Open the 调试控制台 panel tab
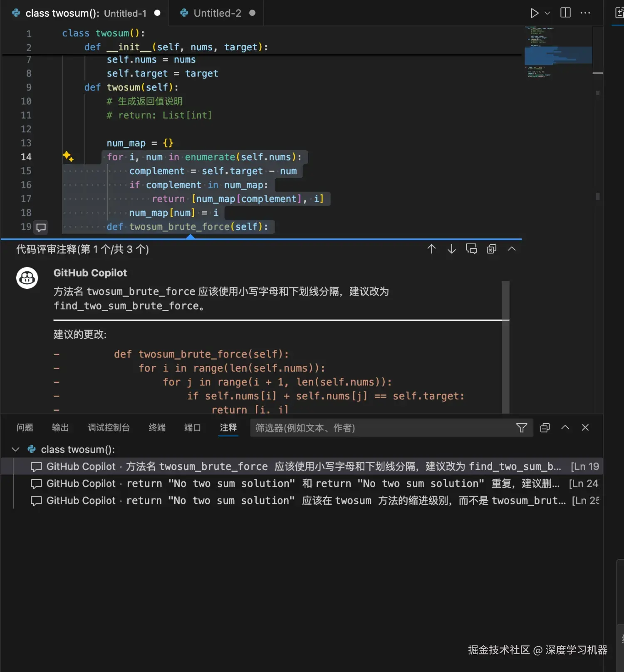The image size is (624, 672). click(109, 428)
